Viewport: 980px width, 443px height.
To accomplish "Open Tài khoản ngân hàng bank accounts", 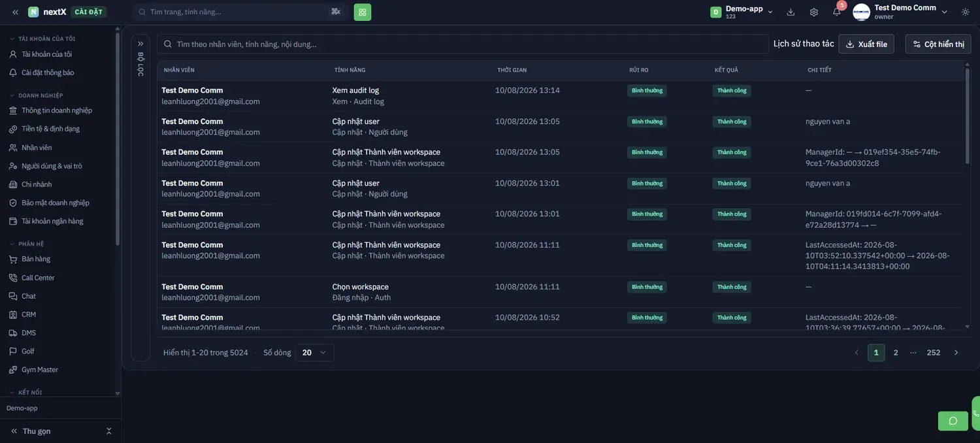I will [52, 222].
